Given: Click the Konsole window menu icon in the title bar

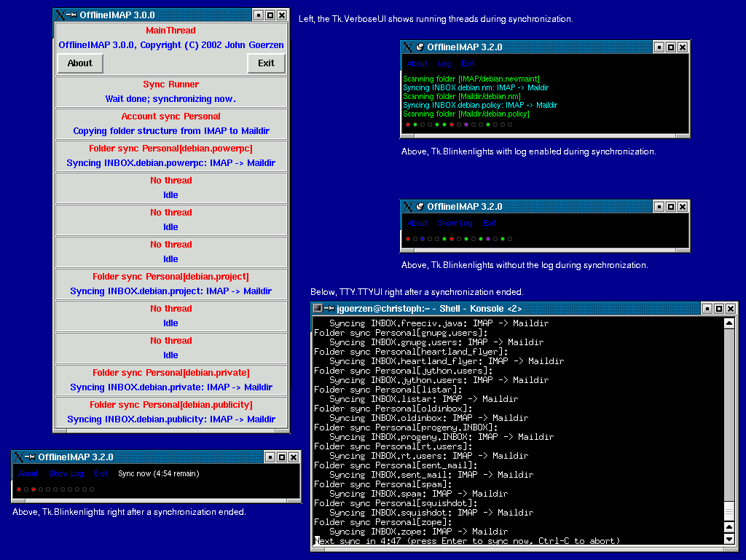Looking at the screenshot, I should point(318,309).
